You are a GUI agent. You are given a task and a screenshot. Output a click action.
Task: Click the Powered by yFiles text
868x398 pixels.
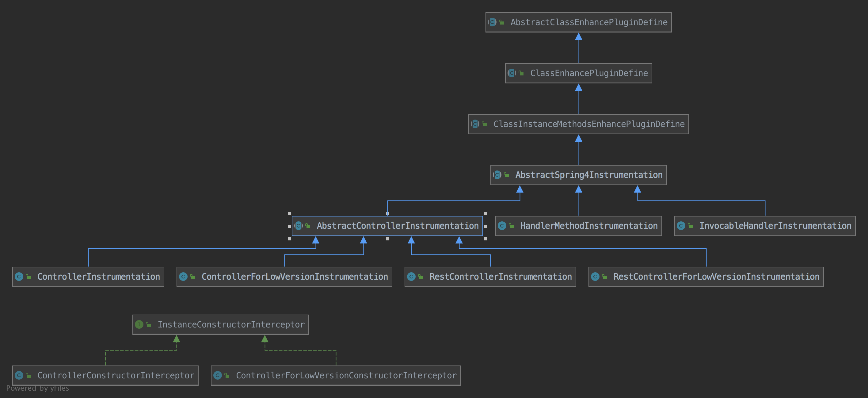37,388
